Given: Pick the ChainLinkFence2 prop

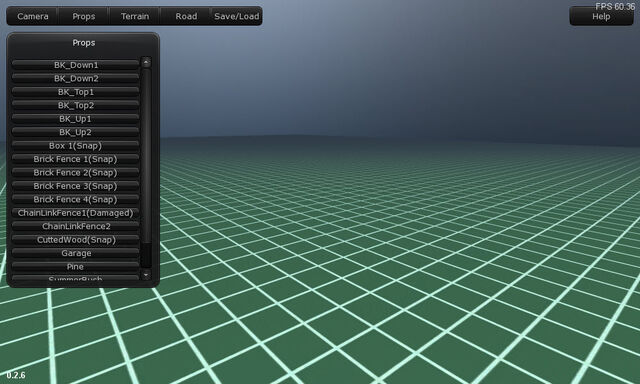Looking at the screenshot, I should click(x=76, y=226).
